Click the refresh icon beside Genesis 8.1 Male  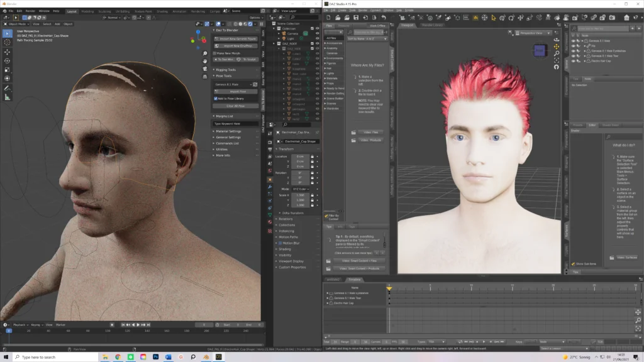click(255, 84)
